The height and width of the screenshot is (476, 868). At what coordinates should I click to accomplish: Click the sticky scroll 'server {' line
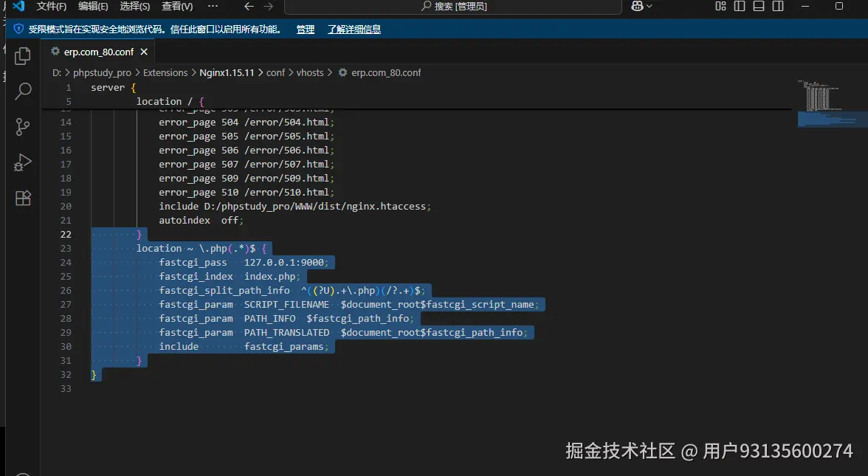(113, 87)
